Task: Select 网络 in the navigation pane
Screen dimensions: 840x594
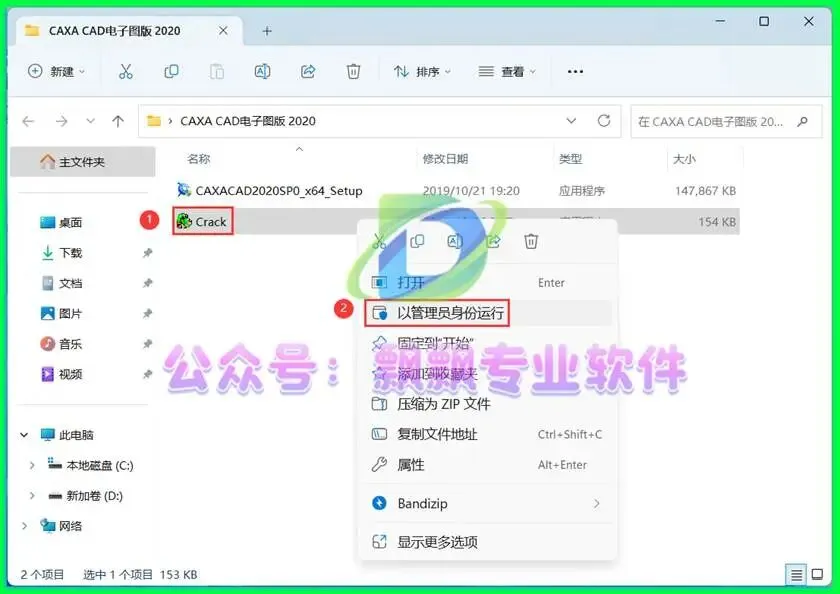Action: click(70, 526)
